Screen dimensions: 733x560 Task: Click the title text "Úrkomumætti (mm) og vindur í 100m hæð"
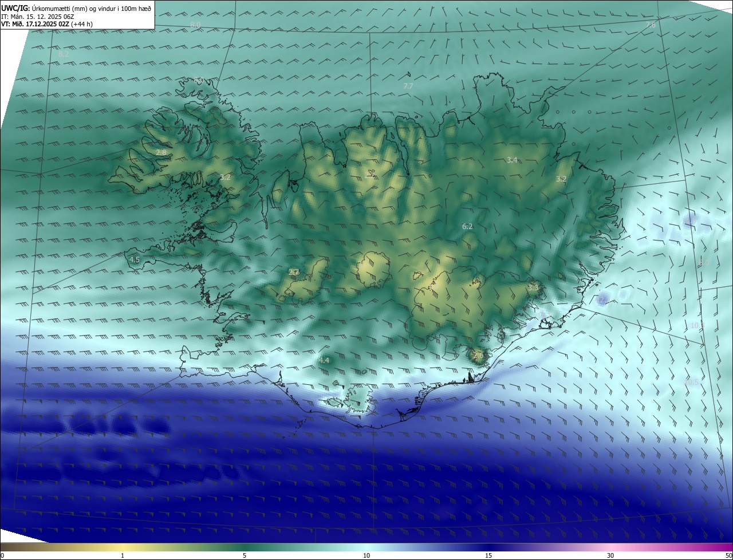coord(92,7)
